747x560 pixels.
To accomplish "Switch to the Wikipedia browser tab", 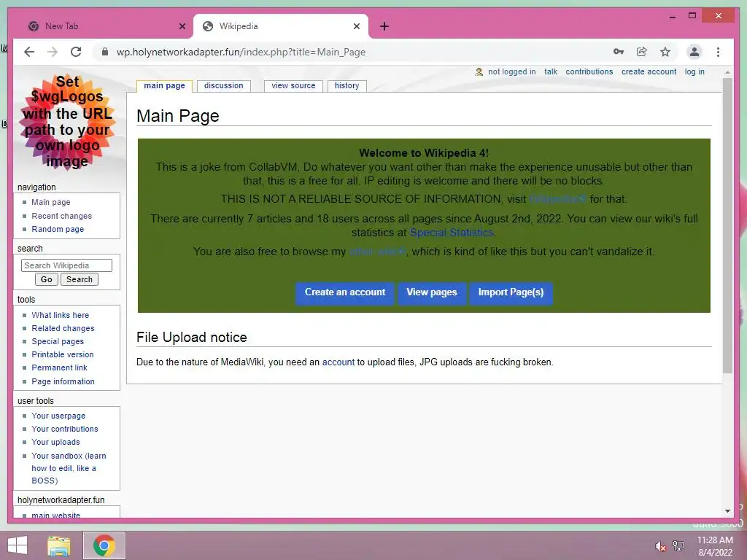I will [x=281, y=26].
